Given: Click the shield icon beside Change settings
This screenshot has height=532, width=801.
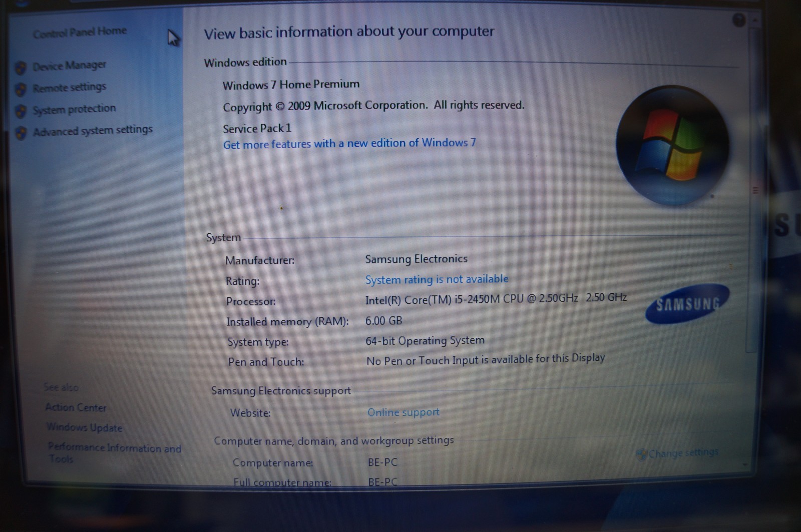Looking at the screenshot, I should pyautogui.click(x=641, y=454).
